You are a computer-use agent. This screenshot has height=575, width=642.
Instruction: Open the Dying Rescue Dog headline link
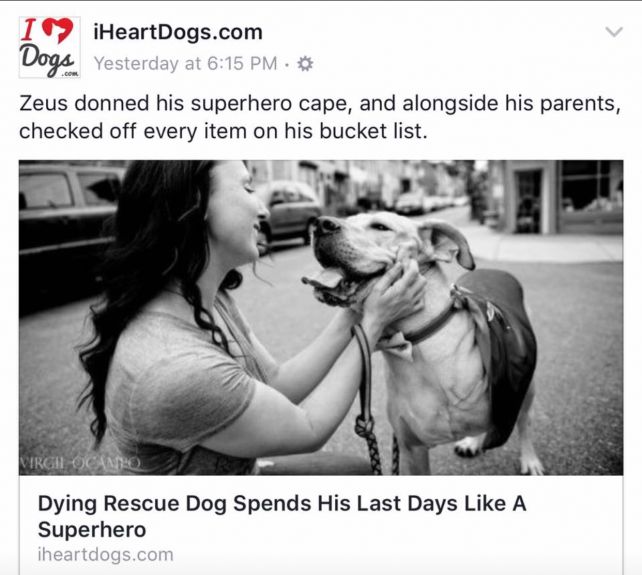282,516
